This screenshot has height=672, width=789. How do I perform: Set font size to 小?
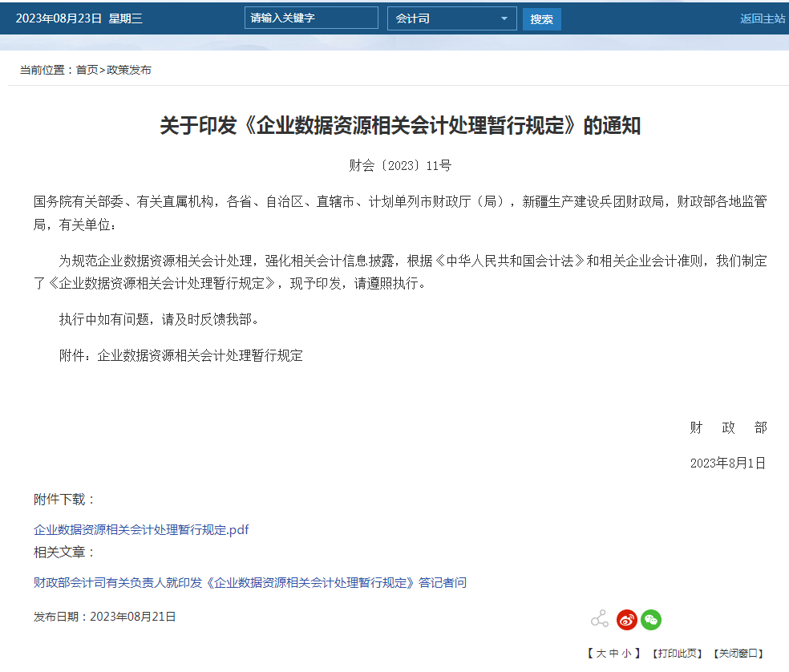click(626, 654)
